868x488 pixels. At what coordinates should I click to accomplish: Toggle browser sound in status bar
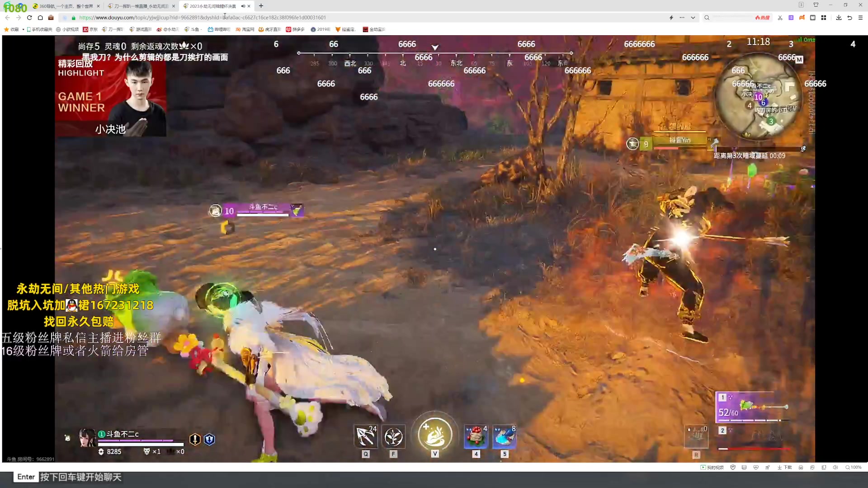(x=835, y=467)
